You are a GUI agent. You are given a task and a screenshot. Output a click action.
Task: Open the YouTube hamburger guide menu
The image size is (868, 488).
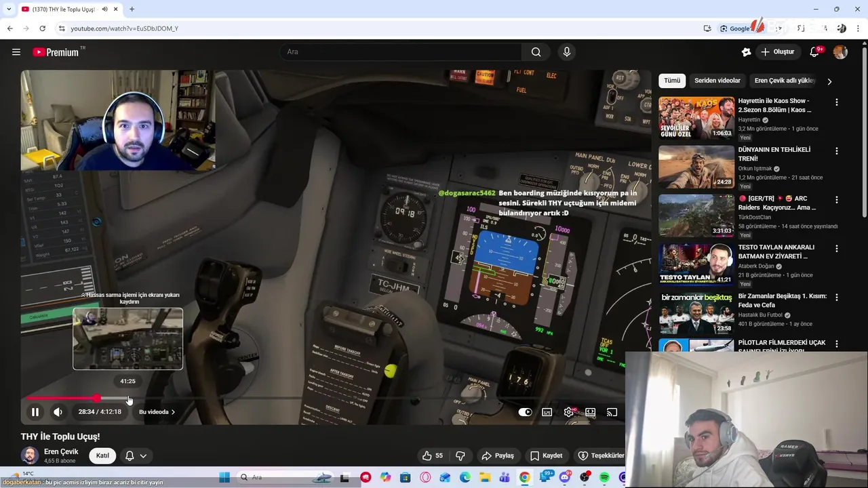tap(16, 52)
